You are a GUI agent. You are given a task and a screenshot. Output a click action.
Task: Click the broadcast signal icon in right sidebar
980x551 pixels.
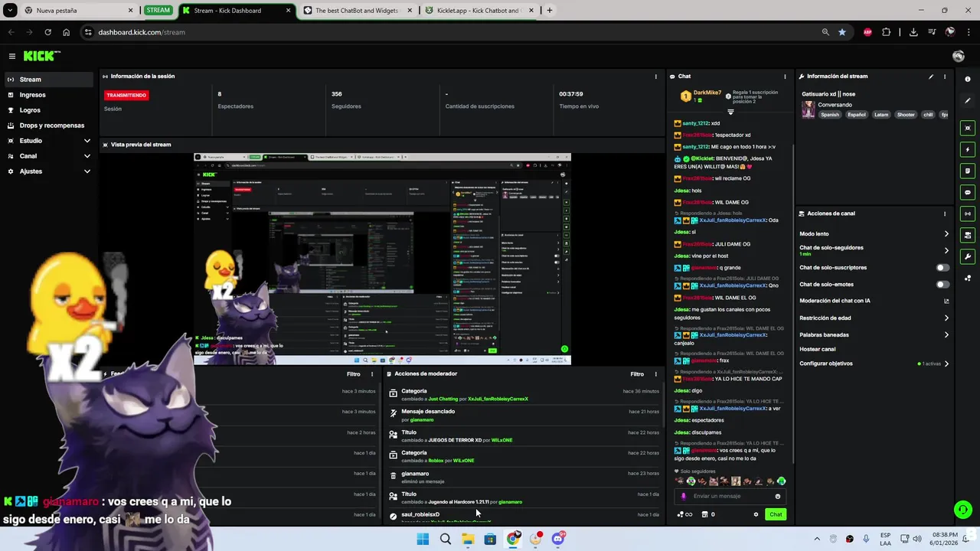point(968,214)
